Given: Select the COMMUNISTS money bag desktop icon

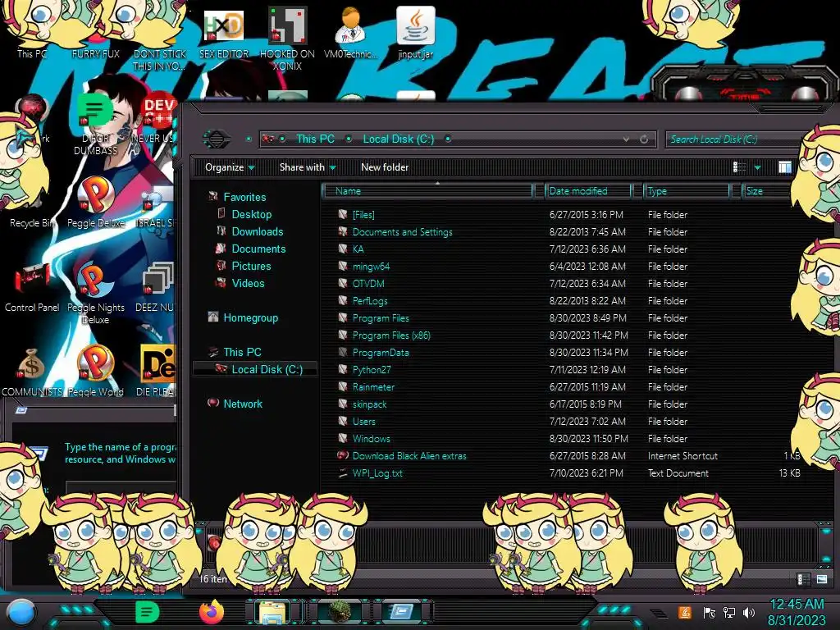Looking at the screenshot, I should click(x=32, y=372).
